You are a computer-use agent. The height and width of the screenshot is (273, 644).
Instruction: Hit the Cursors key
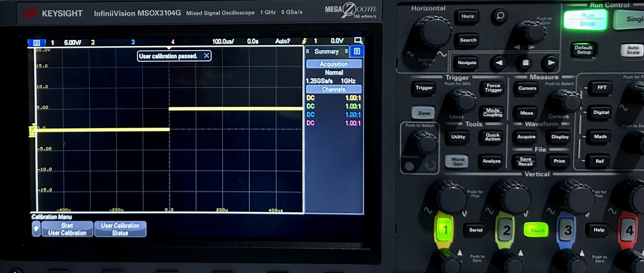click(527, 88)
